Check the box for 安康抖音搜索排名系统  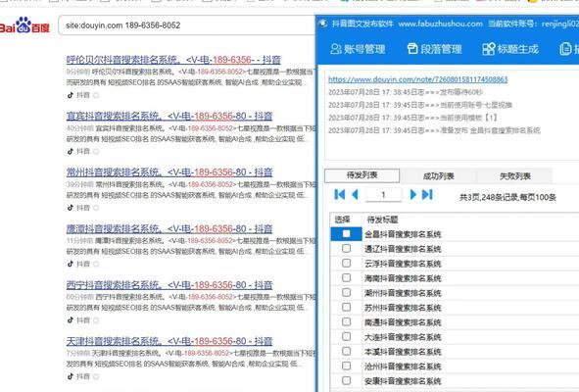click(346, 380)
